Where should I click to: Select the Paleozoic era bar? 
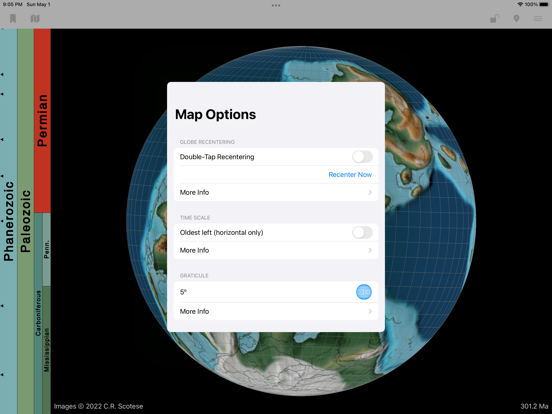pyautogui.click(x=25, y=221)
